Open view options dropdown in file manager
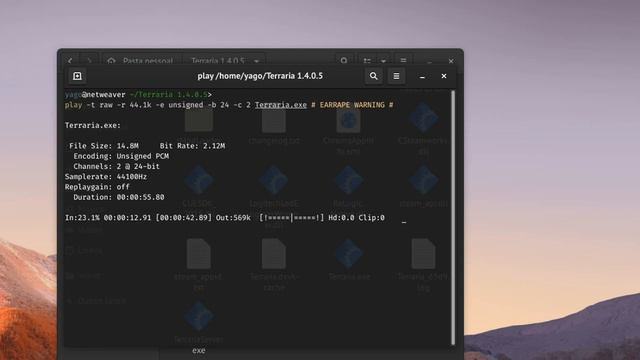The width and height of the screenshot is (640, 360). click(383, 61)
